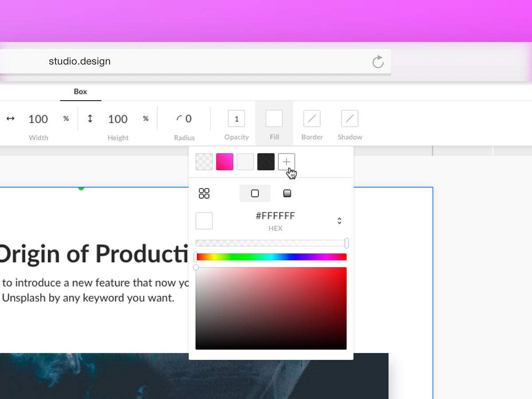Image resolution: width=532 pixels, height=399 pixels.
Task: Select the Fill color swatch in the toolbar
Action: 274,118
